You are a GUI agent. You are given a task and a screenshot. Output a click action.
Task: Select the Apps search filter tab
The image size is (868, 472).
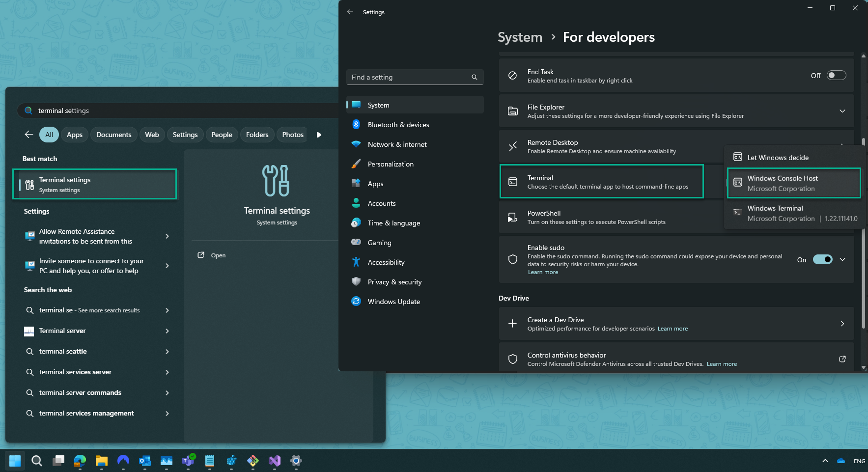[x=75, y=135]
